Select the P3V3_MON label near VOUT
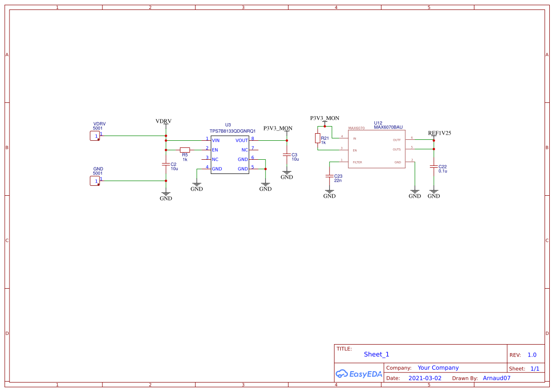 point(278,128)
